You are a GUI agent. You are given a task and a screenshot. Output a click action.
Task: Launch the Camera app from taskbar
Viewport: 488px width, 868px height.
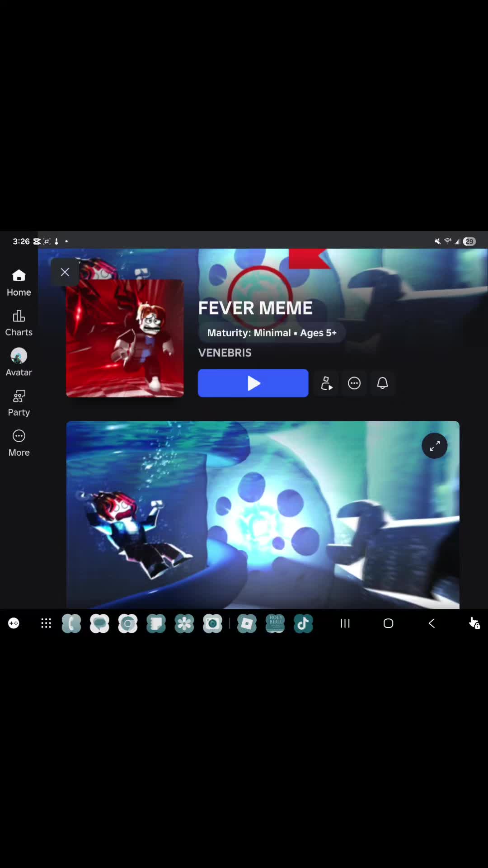[x=212, y=623]
